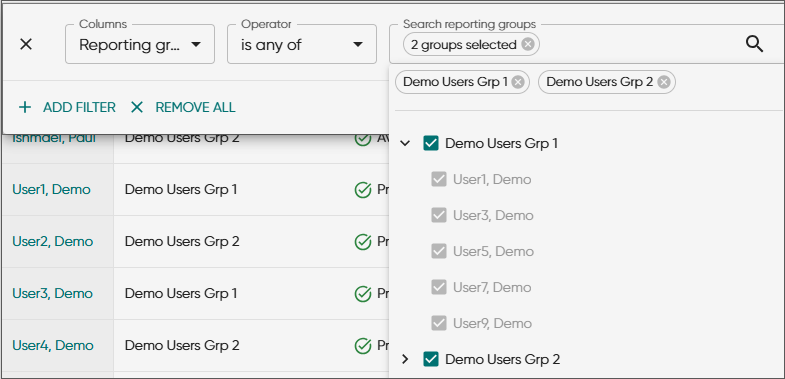Viewport: 785px width, 379px height.
Task: Uncheck the Demo Users Grp 2 checkbox
Action: (431, 359)
